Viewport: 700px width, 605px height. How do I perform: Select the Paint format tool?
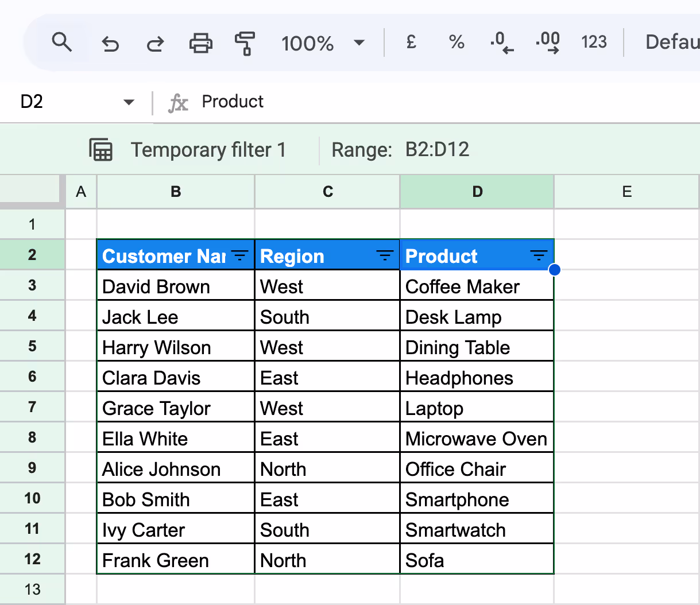(245, 42)
